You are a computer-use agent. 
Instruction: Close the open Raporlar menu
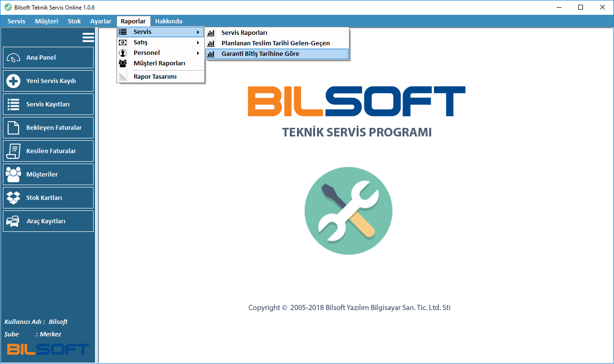point(133,21)
